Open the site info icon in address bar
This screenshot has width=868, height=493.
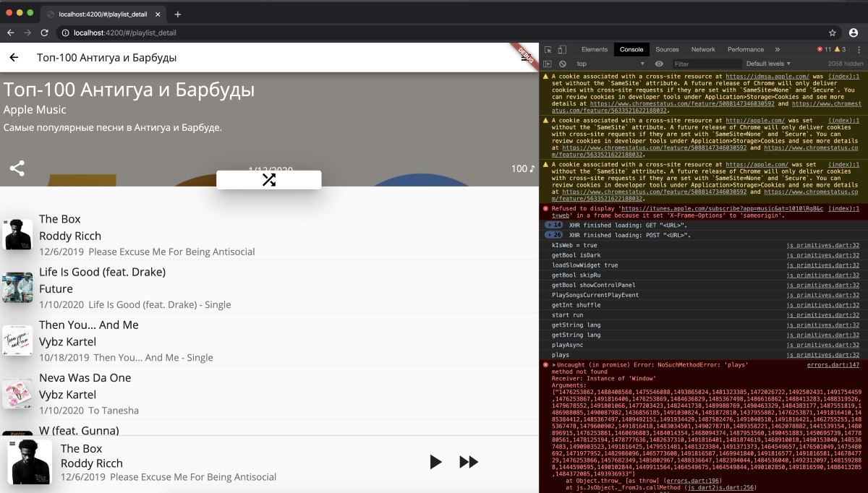click(x=65, y=33)
